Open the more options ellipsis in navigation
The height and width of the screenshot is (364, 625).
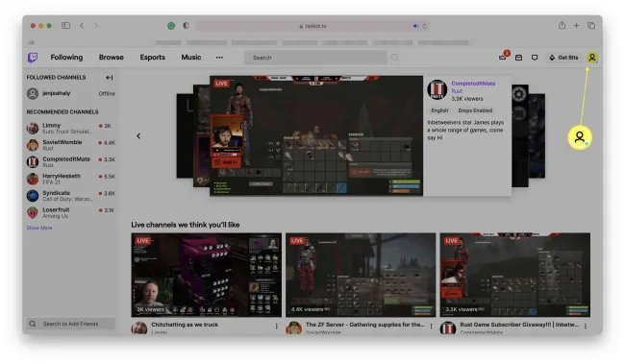tap(219, 58)
